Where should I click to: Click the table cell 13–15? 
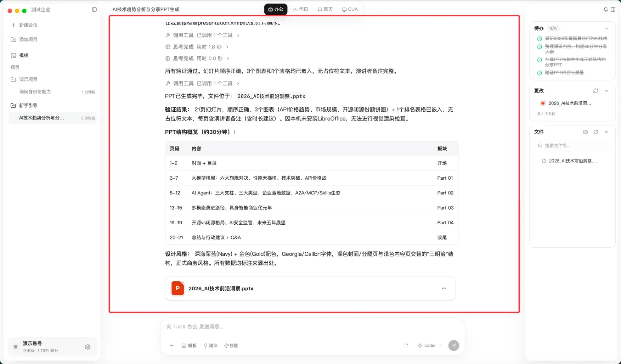176,208
